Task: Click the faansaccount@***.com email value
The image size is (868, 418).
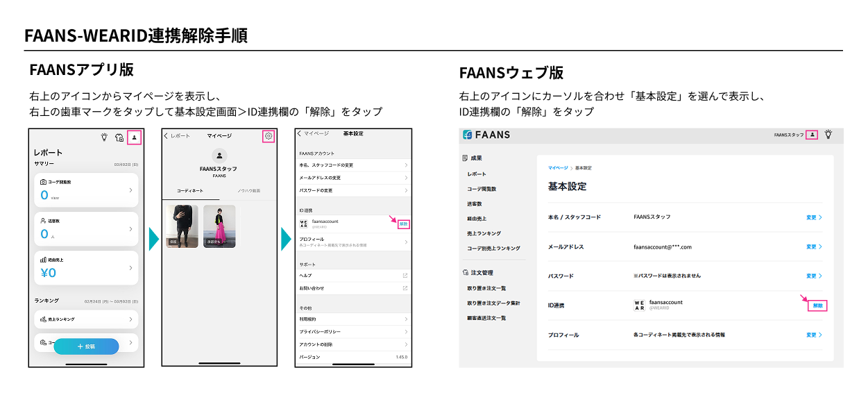Action: tap(663, 246)
